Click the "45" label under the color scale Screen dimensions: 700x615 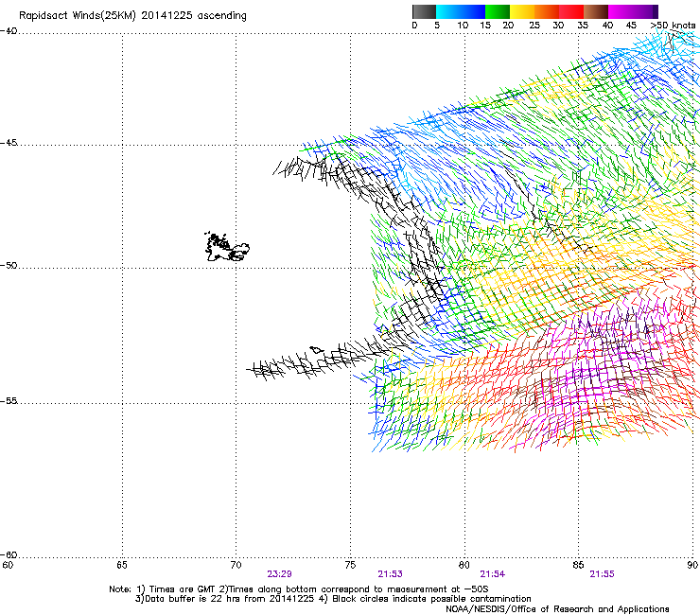[631, 26]
